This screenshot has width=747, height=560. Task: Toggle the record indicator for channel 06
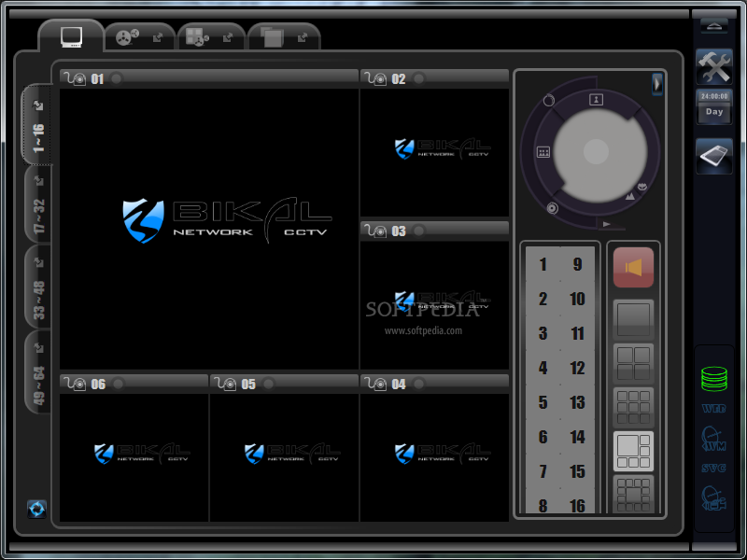click(119, 384)
